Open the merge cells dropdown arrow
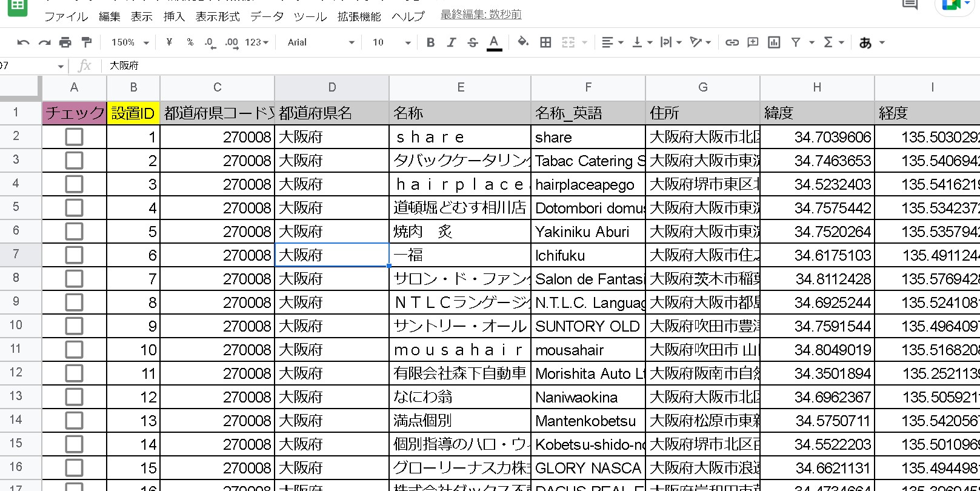 (585, 42)
